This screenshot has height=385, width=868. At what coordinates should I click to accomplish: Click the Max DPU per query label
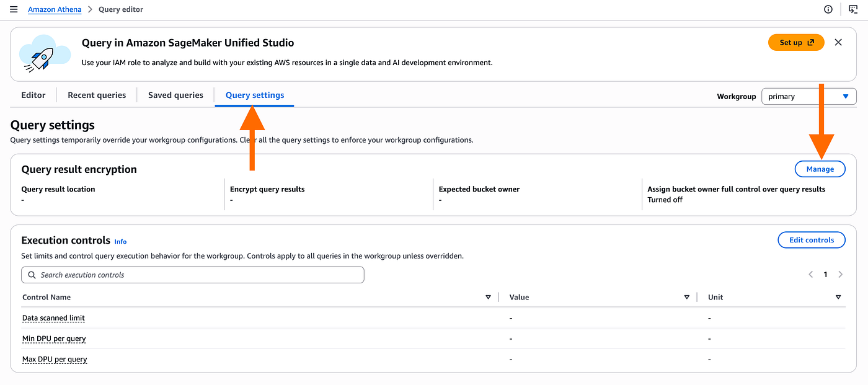coord(55,359)
